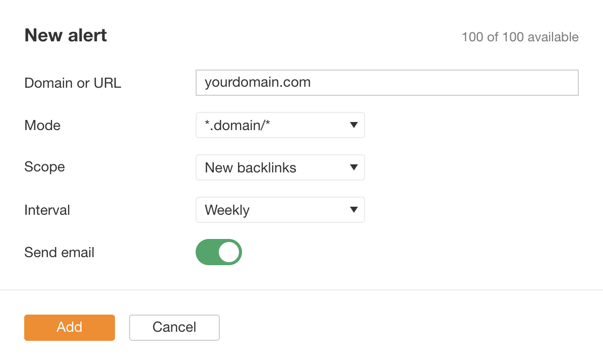Click the Mode dropdown arrow icon

click(x=354, y=125)
